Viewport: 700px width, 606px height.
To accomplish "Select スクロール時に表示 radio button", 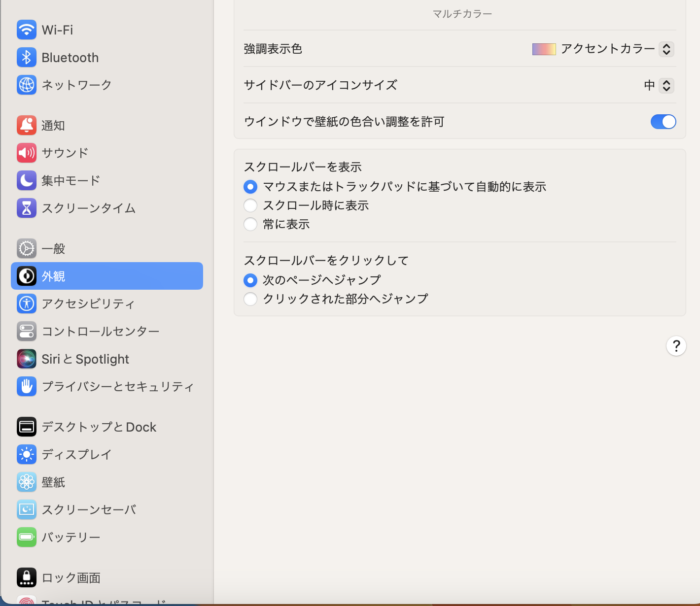I will pyautogui.click(x=250, y=205).
